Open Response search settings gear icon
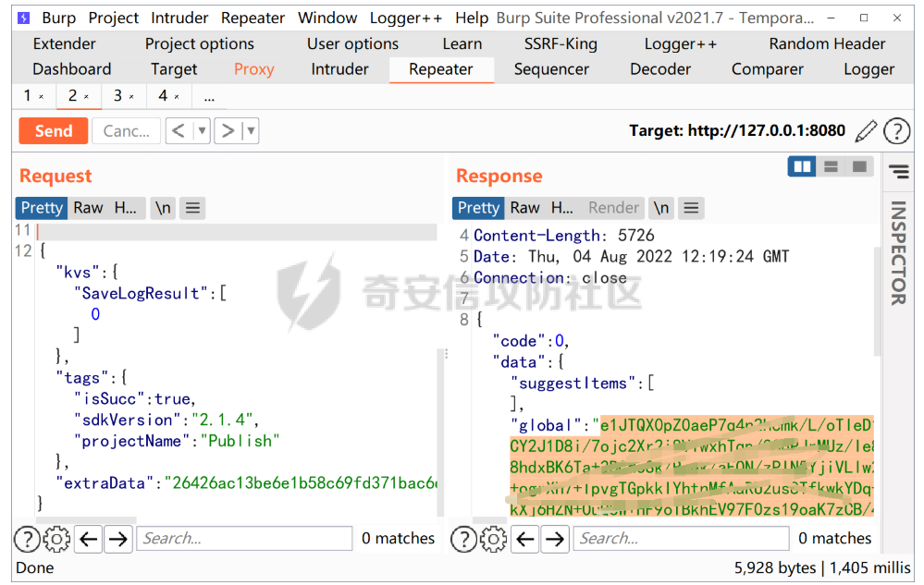This screenshot has height=585, width=924. click(x=494, y=539)
